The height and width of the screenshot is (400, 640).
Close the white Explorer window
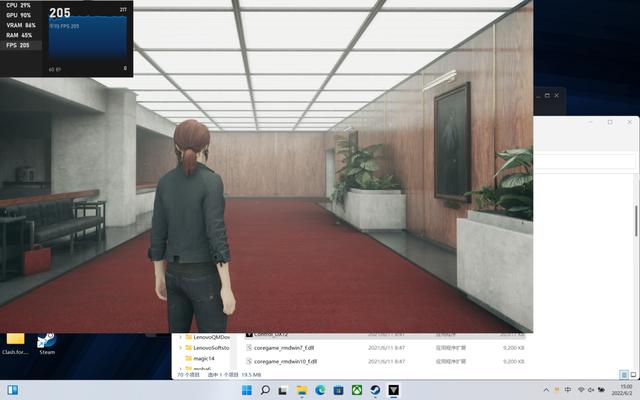click(630, 122)
